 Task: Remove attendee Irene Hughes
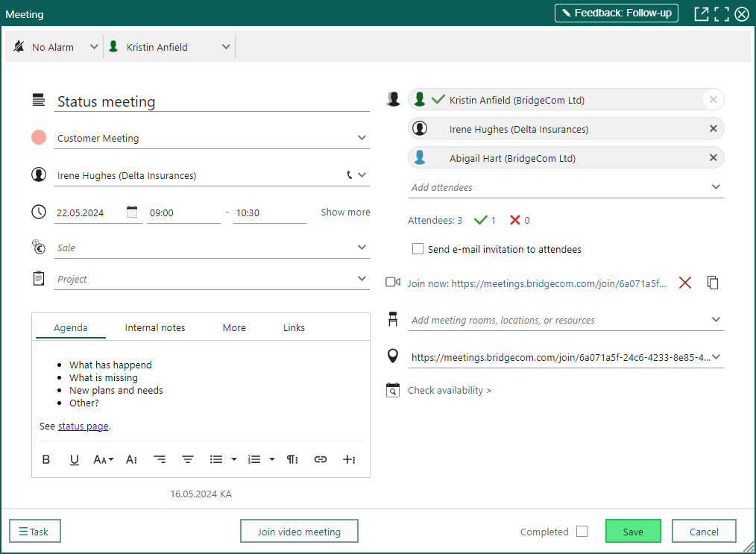pyautogui.click(x=713, y=129)
